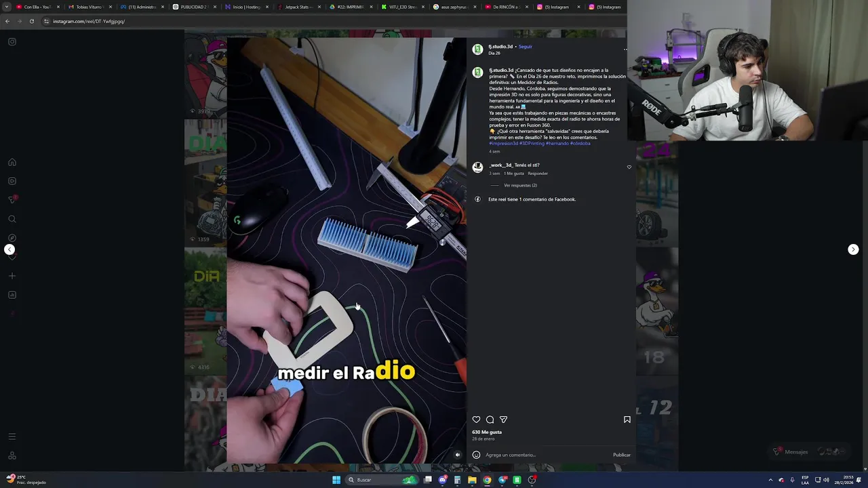Toggle the reel's sound with speaker icon

tap(457, 455)
